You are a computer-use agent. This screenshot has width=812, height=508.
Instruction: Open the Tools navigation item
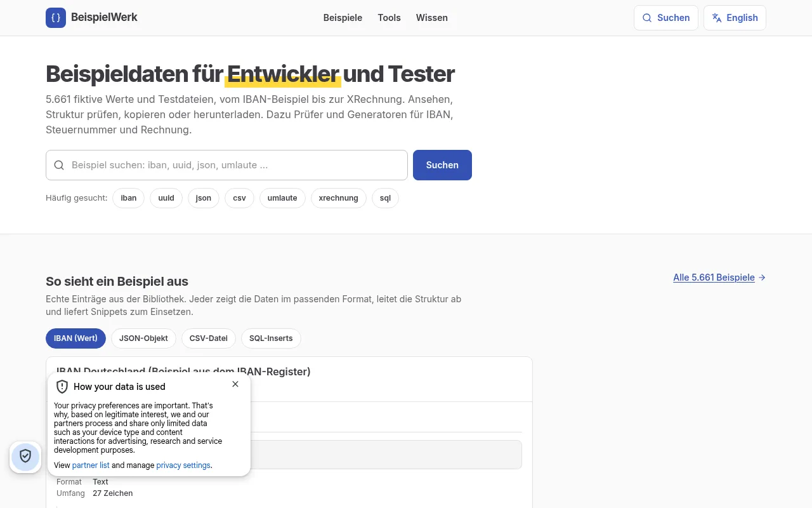point(389,18)
